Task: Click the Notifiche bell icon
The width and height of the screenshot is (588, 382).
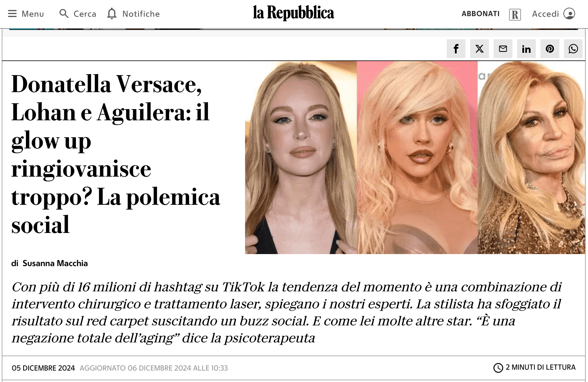Action: pos(112,14)
